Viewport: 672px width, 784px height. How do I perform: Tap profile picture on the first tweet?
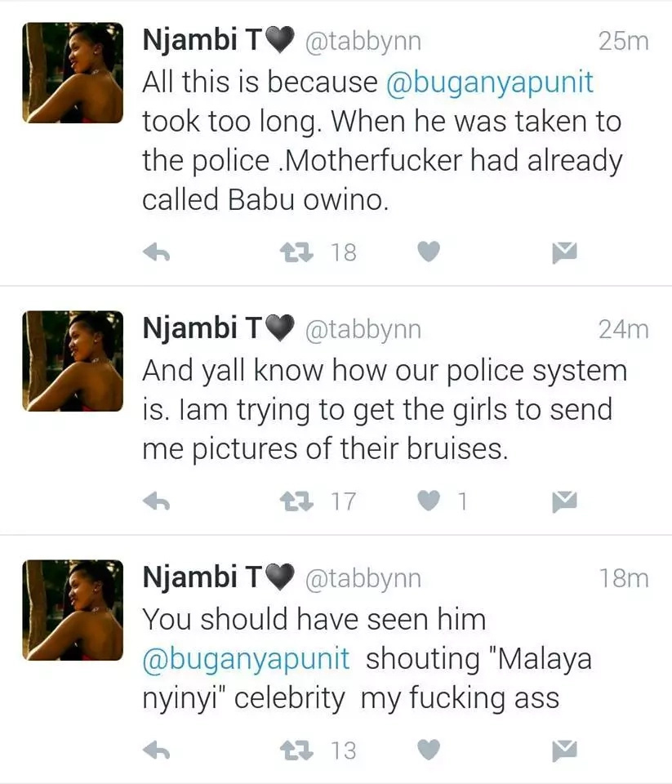coord(73,73)
